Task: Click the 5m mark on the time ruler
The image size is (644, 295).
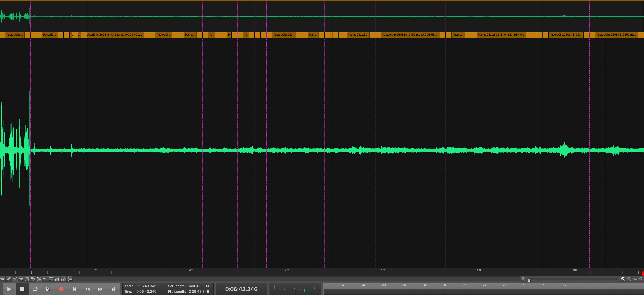Action: (478, 270)
